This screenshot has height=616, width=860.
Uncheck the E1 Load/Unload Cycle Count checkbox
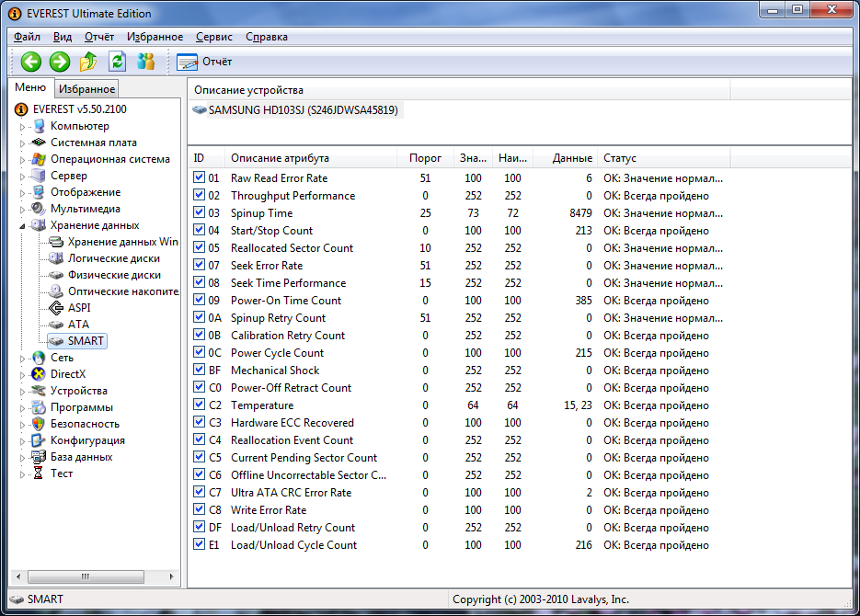199,544
